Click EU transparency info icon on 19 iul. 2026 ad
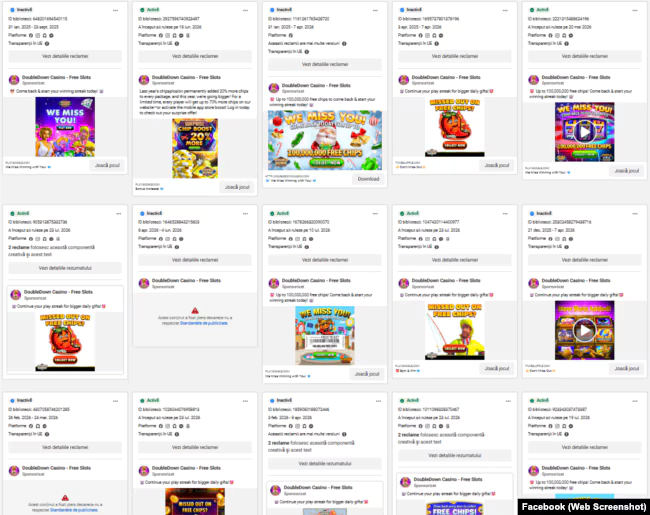The image size is (650, 515). [566, 434]
